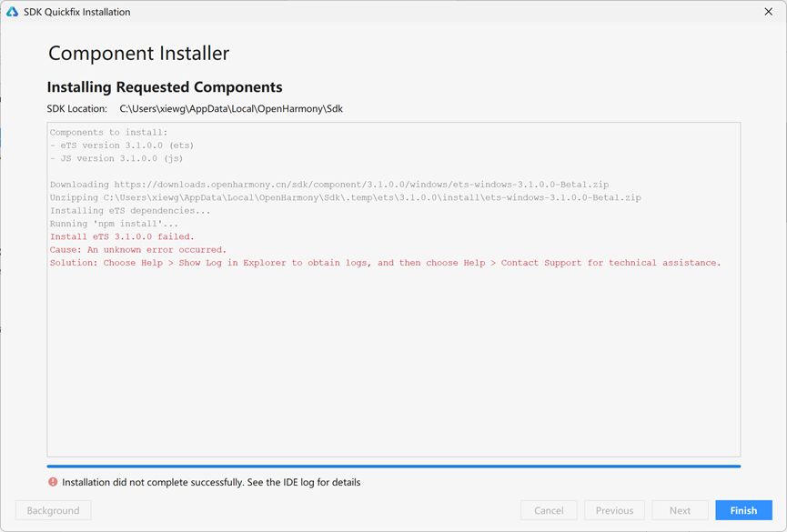This screenshot has width=787, height=532.
Task: Click the 'Downloading https://downloads.openharmony.cn' log line
Action: pos(329,185)
